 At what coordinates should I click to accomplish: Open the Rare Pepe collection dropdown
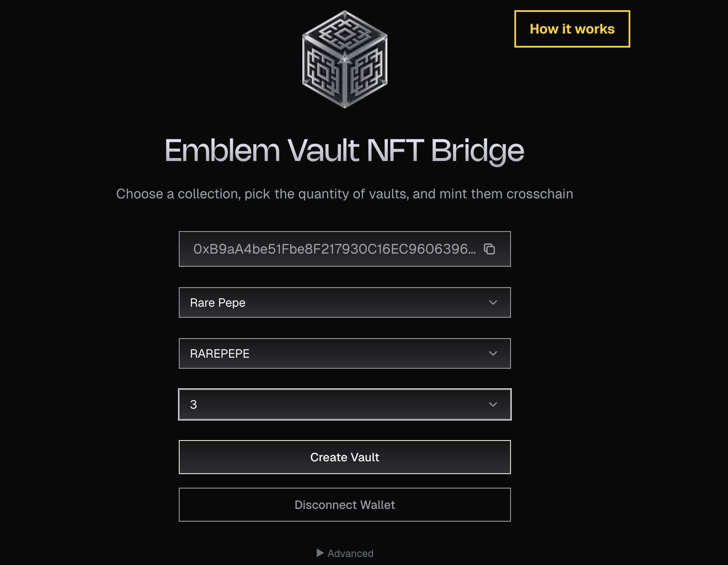[x=336, y=302]
